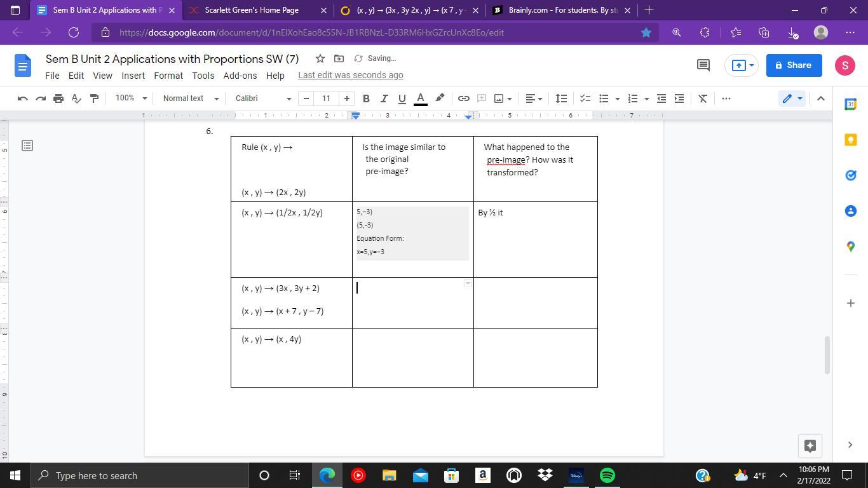Click the Windows search box

(x=140, y=475)
